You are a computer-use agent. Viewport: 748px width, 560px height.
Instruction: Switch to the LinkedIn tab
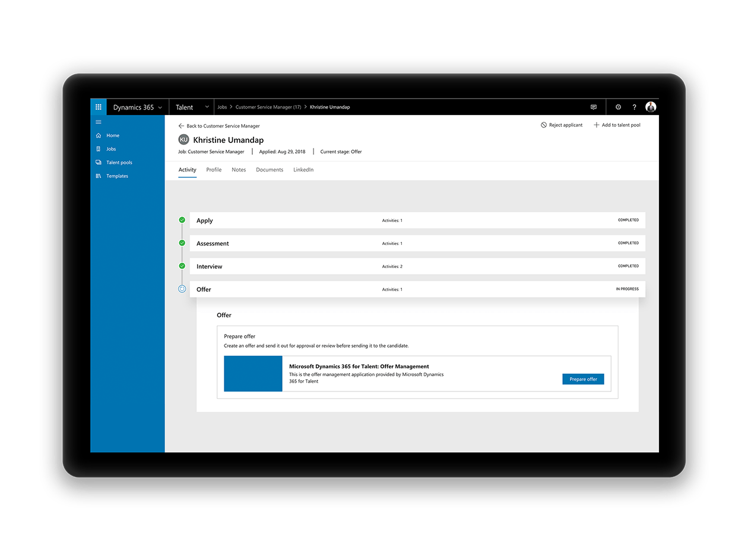(303, 170)
